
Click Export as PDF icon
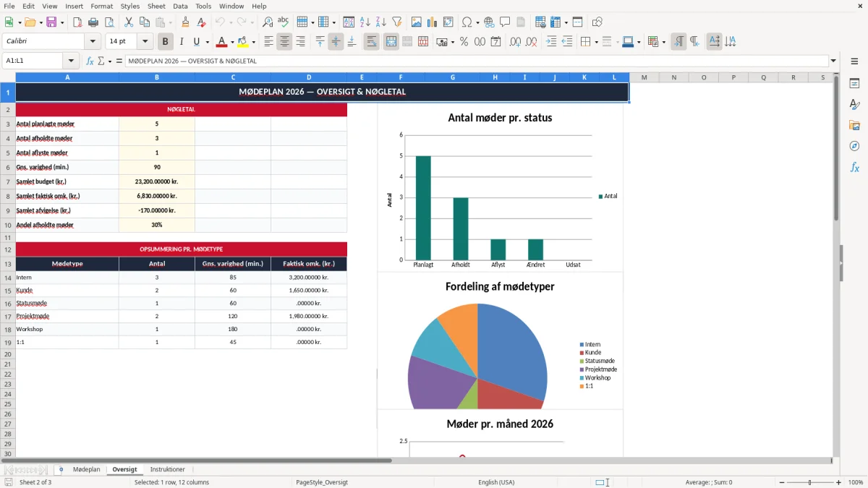(x=77, y=22)
